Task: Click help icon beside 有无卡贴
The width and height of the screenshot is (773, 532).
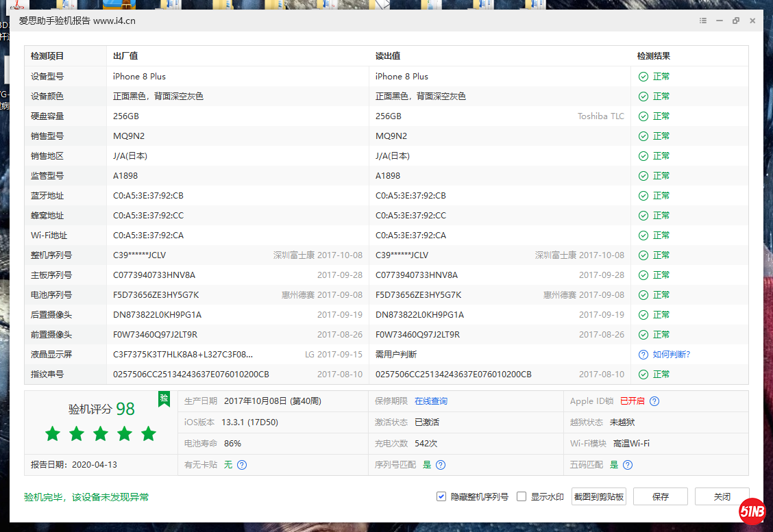Action: pyautogui.click(x=242, y=465)
